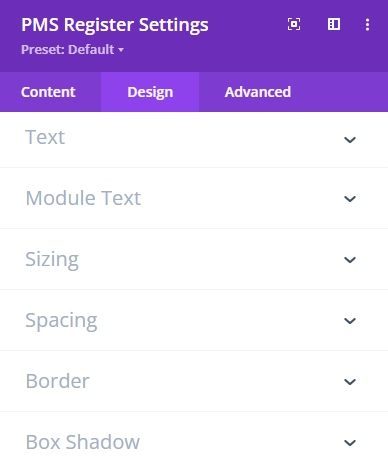Expand Spacing using its chevron arrow
The width and height of the screenshot is (388, 469).
click(x=350, y=321)
